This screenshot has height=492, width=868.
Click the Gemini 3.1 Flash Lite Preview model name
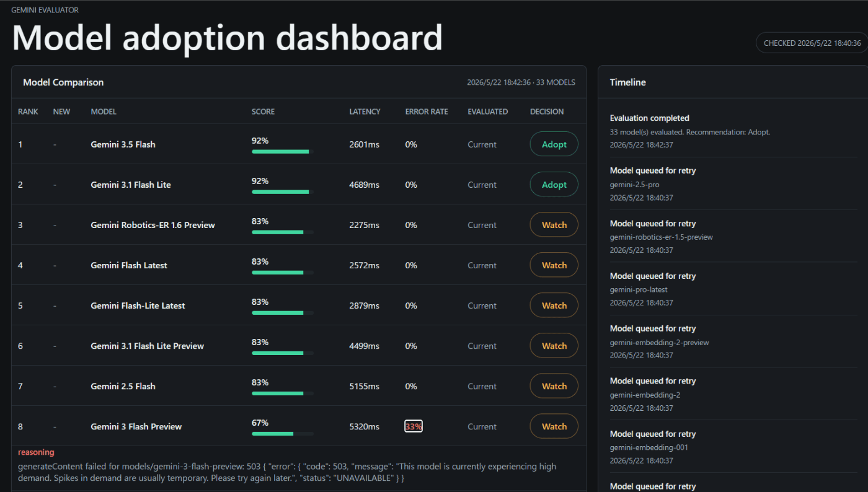coord(147,346)
